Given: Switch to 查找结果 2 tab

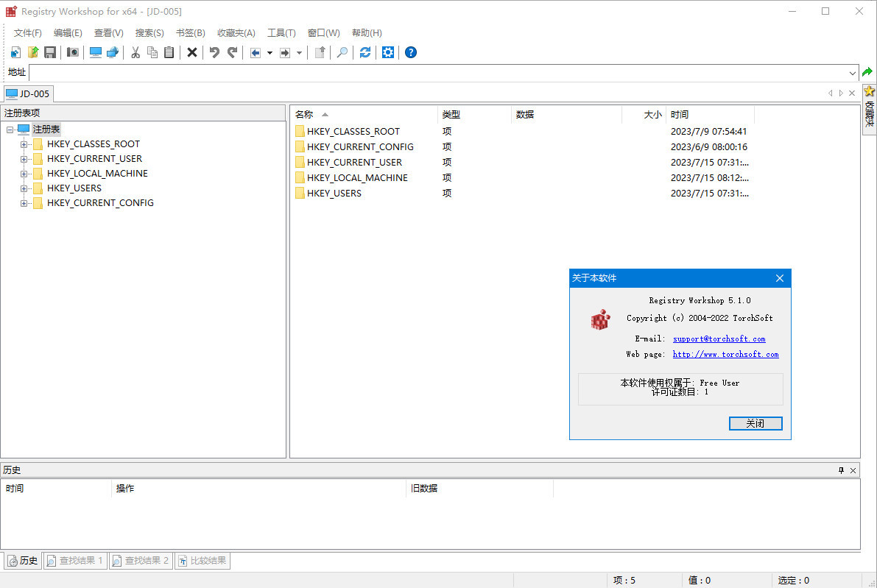Looking at the screenshot, I should (x=141, y=561).
